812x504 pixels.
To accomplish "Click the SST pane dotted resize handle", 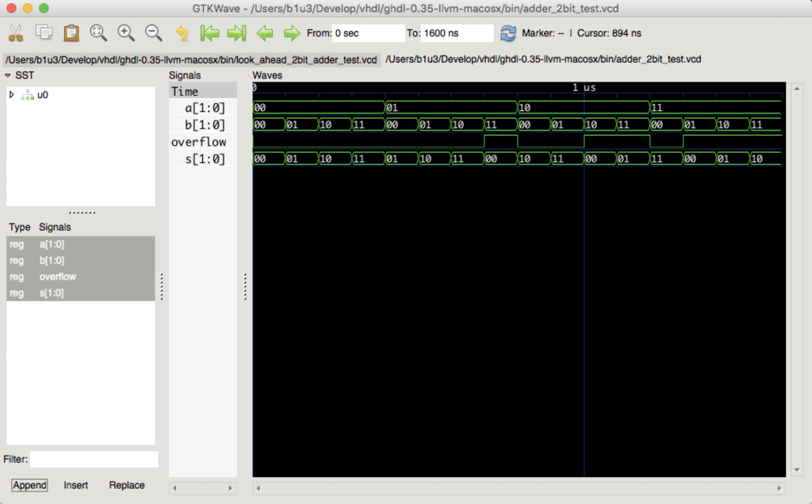I will click(82, 212).
